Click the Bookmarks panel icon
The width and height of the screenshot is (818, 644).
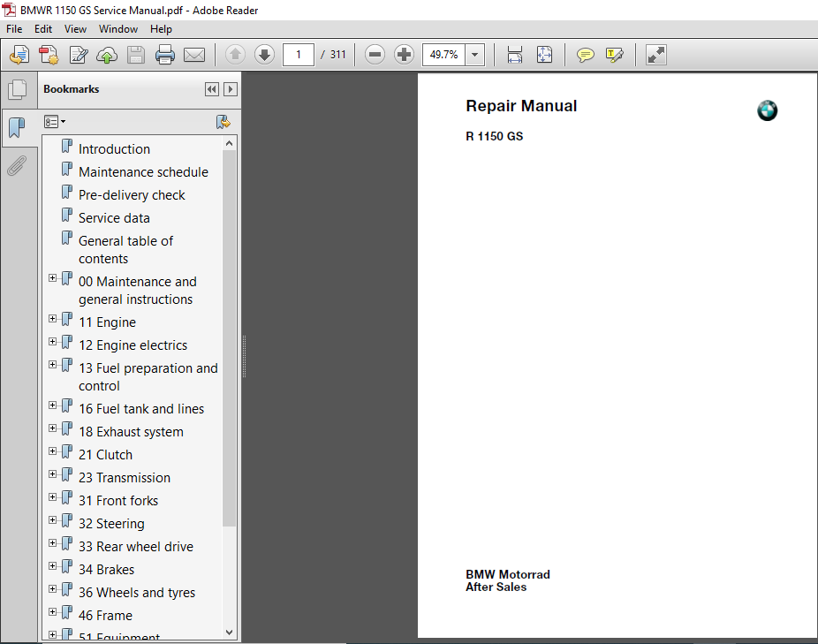point(17,127)
